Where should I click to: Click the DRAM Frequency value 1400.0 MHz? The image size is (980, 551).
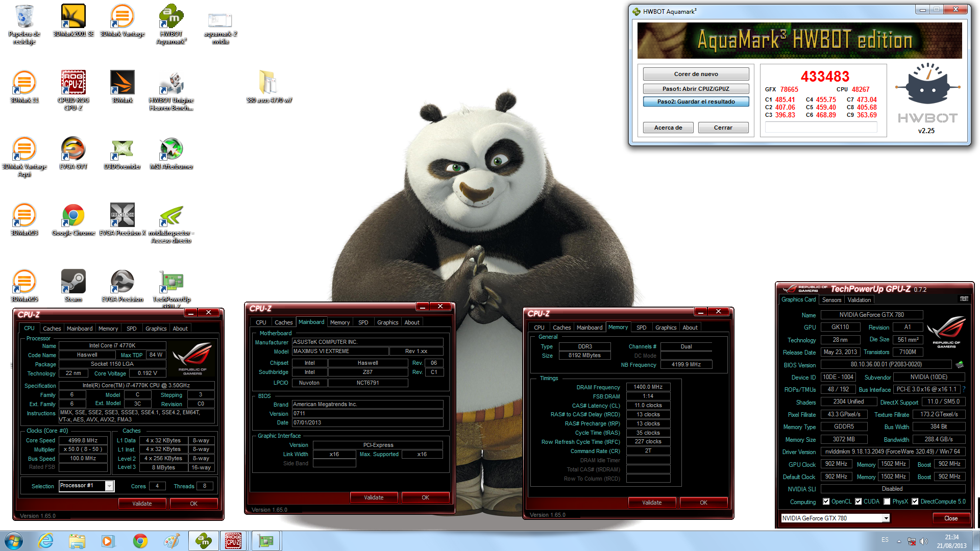(648, 387)
